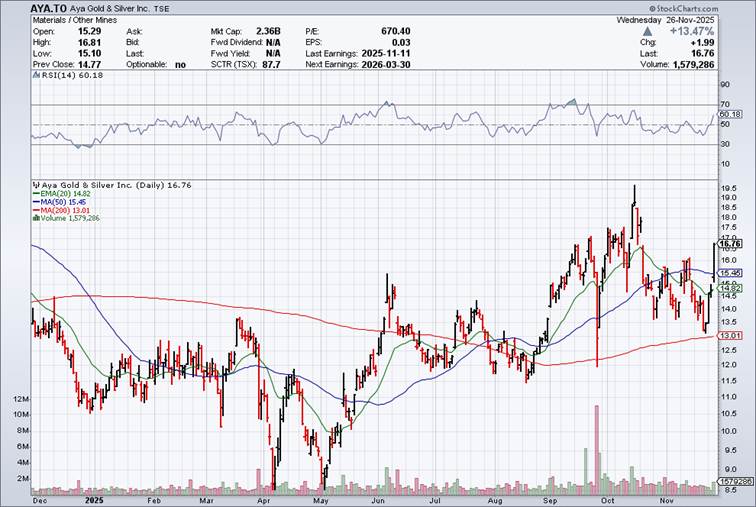The image size is (756, 507).
Task: Select the EPS value 0.03
Action: 401,42
